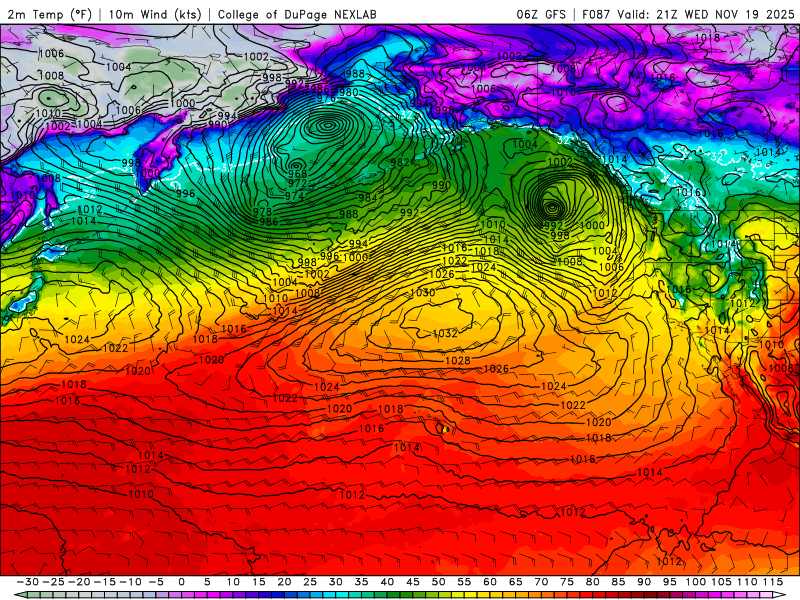Click the center of the Bering Sea low

[x=327, y=124]
